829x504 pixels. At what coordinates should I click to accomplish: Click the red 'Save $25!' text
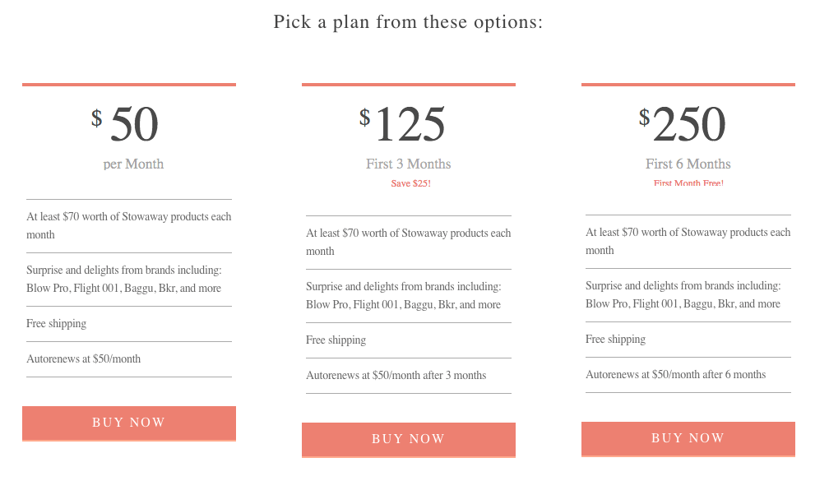point(411,183)
